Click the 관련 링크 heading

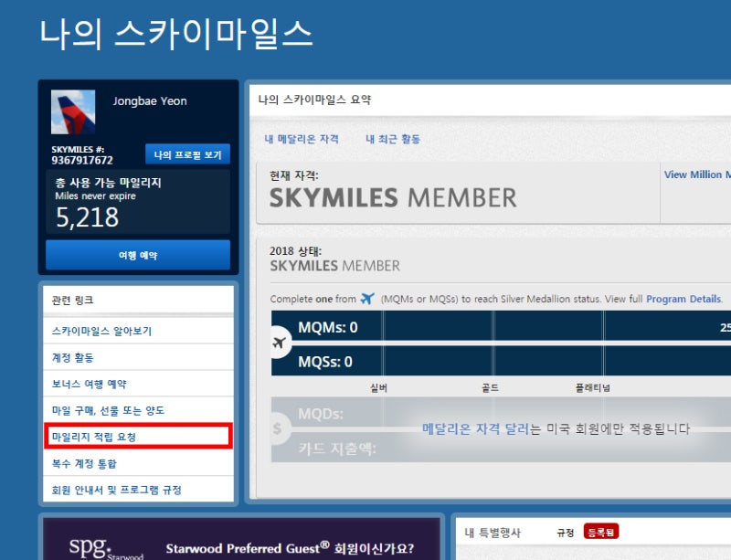(73, 300)
